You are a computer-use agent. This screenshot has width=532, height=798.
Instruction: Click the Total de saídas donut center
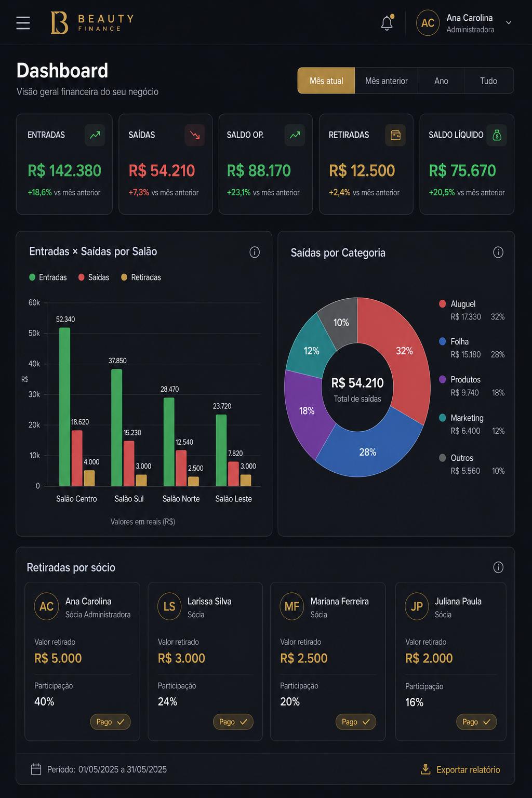pos(357,399)
